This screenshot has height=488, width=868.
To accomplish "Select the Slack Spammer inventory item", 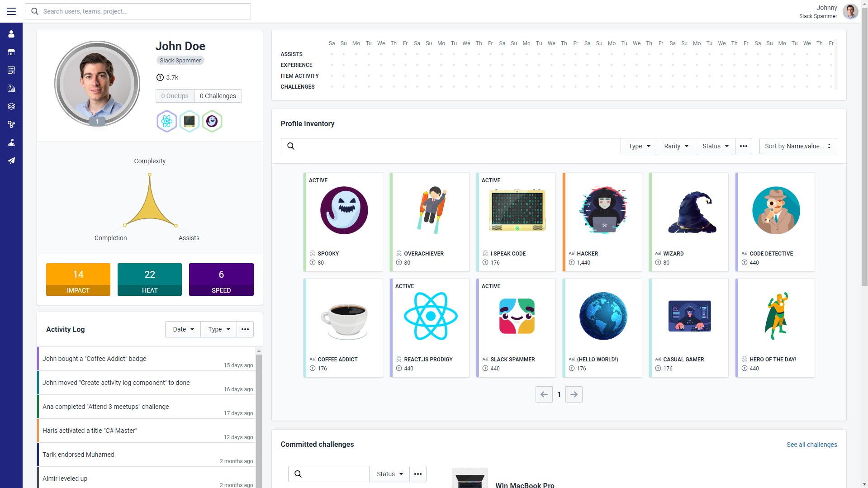I will 516,328.
